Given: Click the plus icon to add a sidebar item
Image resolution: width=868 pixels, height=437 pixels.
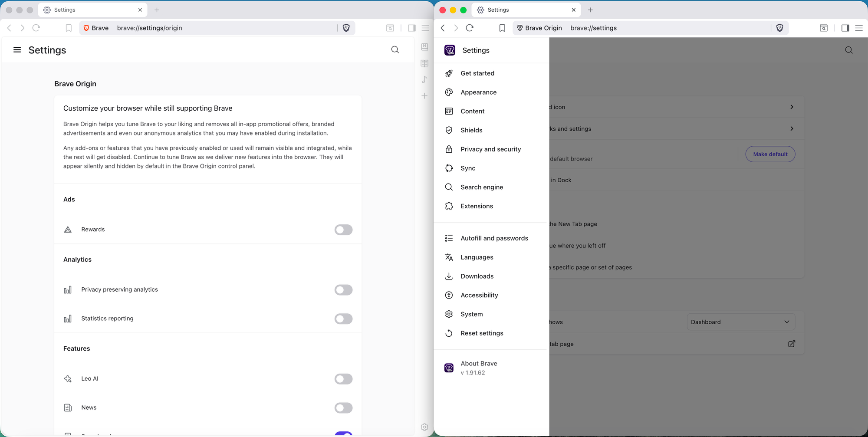Looking at the screenshot, I should [x=424, y=96].
